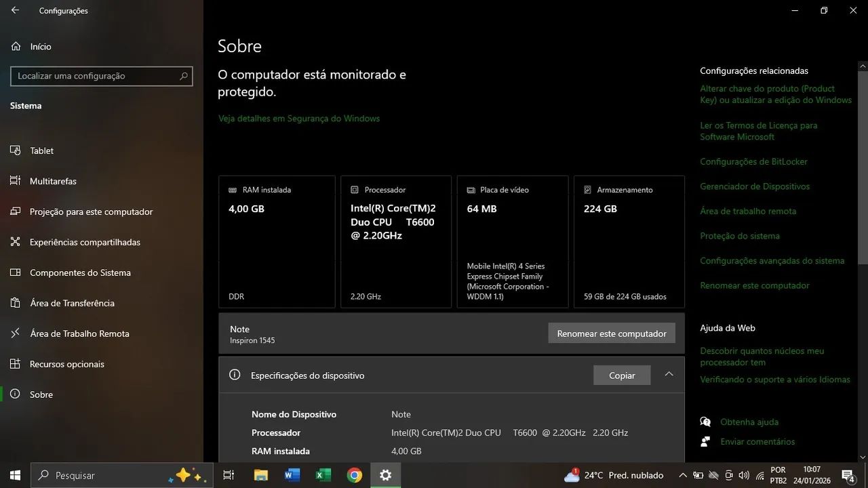Open the Wi-Fi network flyout
This screenshot has width=868, height=488.
tap(760, 475)
